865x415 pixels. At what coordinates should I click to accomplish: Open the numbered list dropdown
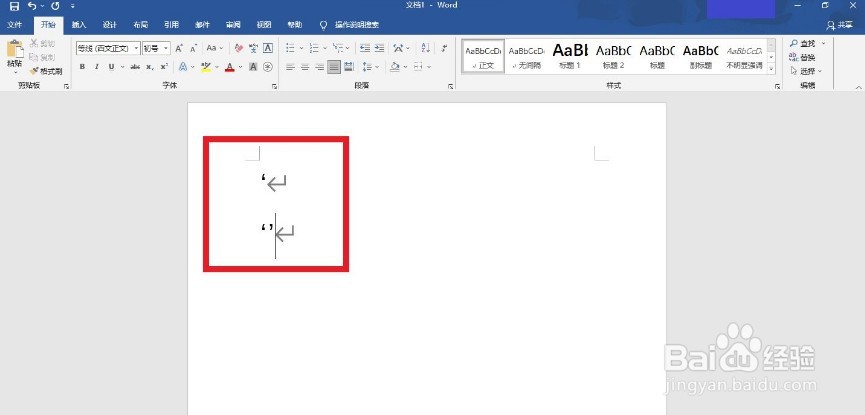point(325,49)
